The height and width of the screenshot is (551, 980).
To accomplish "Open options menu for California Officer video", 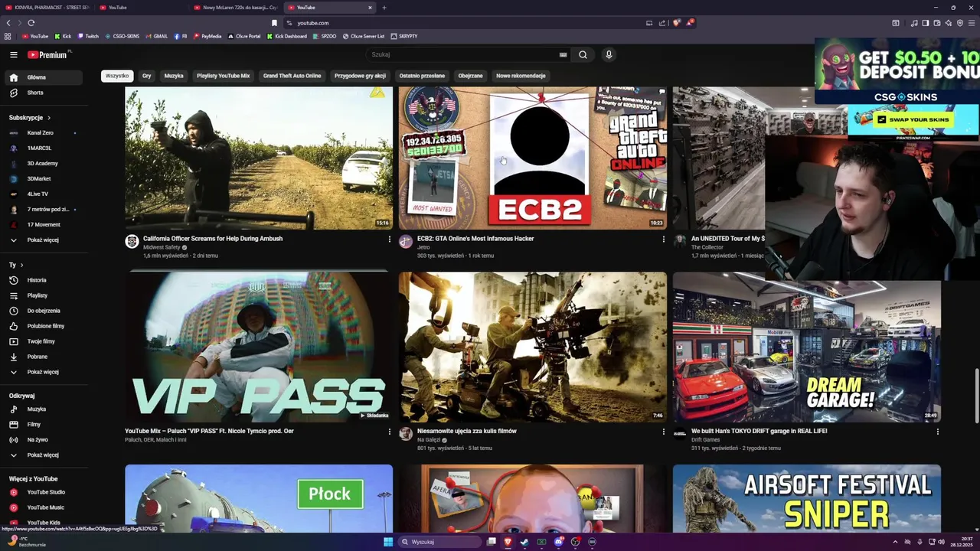I will [389, 240].
